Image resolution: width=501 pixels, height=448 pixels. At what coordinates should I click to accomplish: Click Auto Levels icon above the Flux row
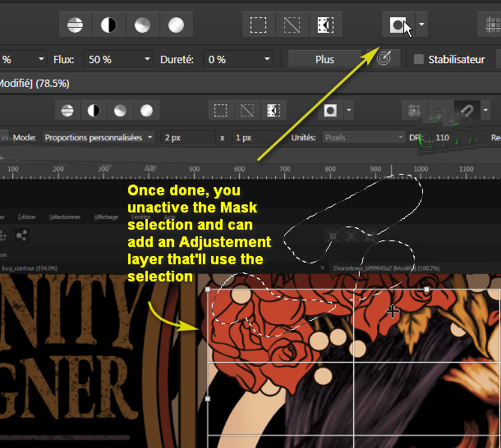tap(75, 25)
